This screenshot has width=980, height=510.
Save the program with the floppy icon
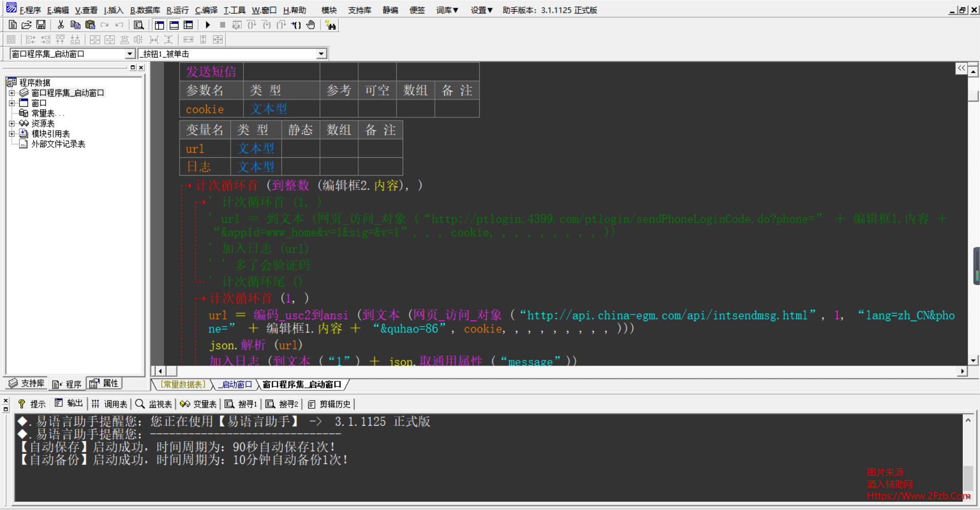click(41, 25)
